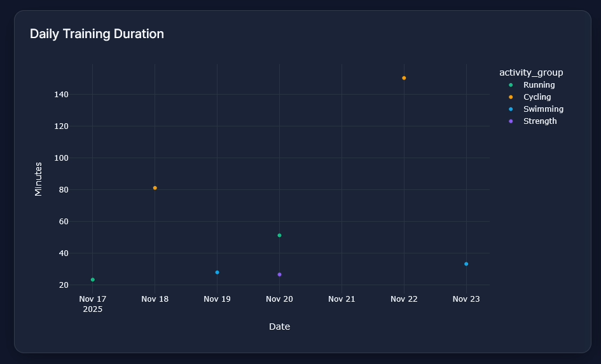This screenshot has width=601, height=364.
Task: Click the Nov 17 Running data point
Action: pos(93,280)
